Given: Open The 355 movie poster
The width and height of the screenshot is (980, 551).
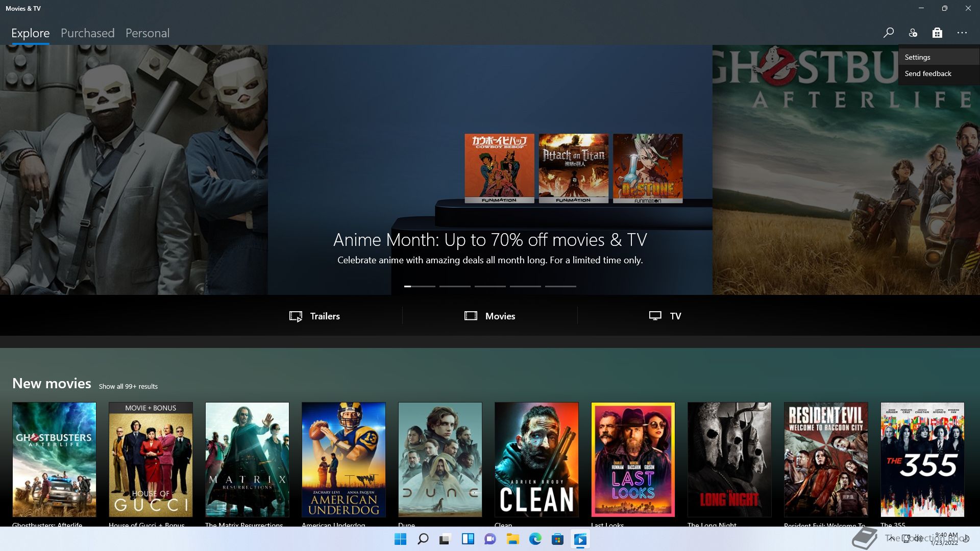Looking at the screenshot, I should [x=922, y=460].
